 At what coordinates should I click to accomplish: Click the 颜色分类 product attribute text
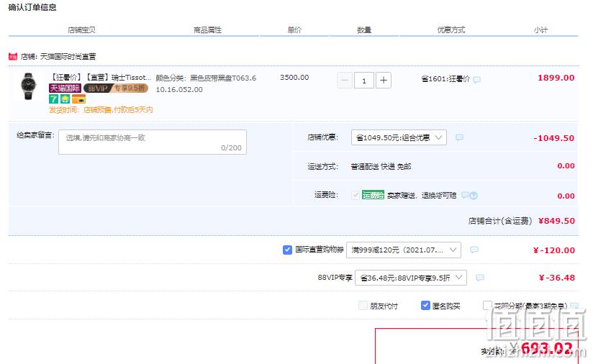[206, 83]
